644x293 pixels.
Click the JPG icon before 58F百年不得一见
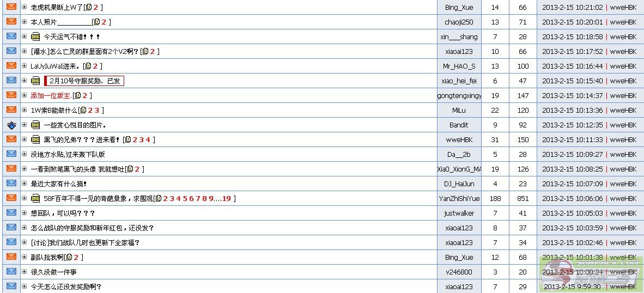[35, 198]
